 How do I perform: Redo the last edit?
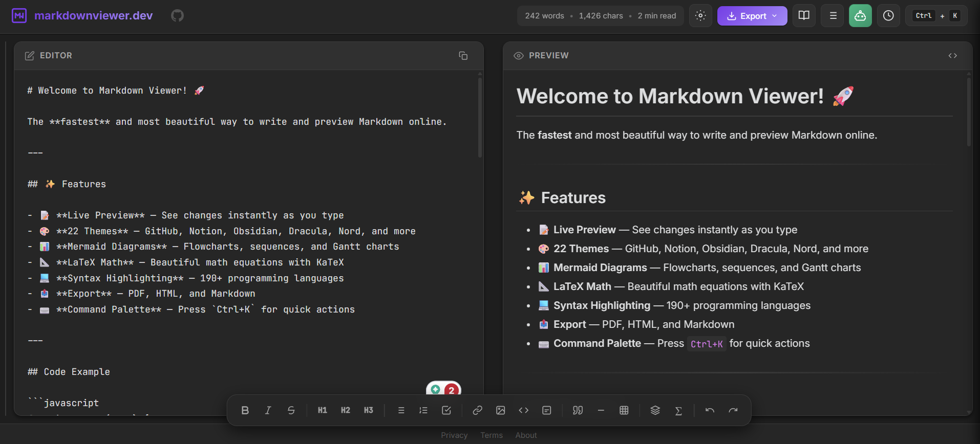point(733,410)
